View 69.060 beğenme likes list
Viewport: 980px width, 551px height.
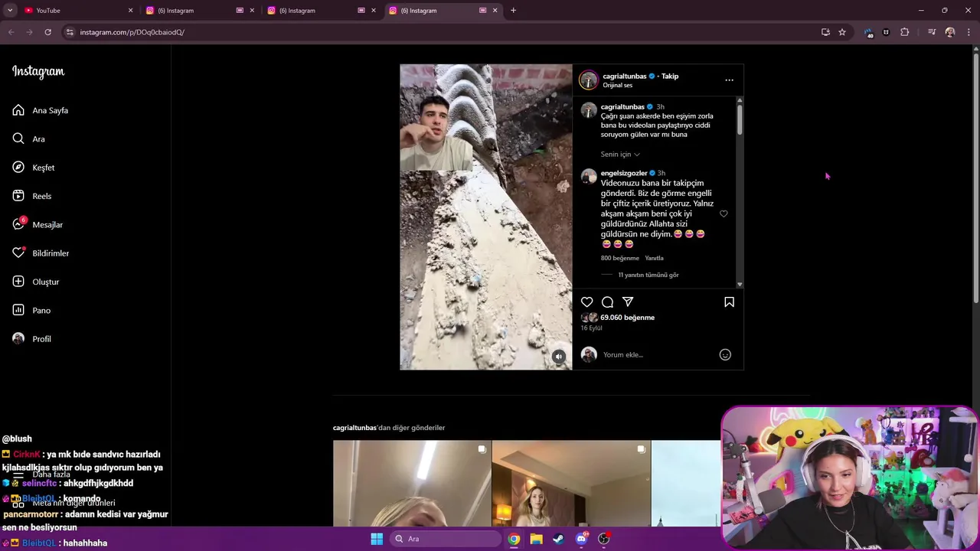[x=627, y=318]
